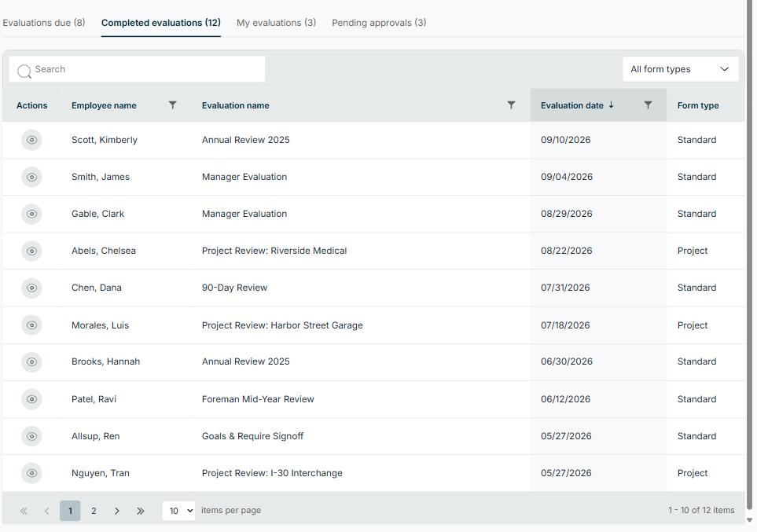Sort by Evaluation date header

tap(572, 105)
